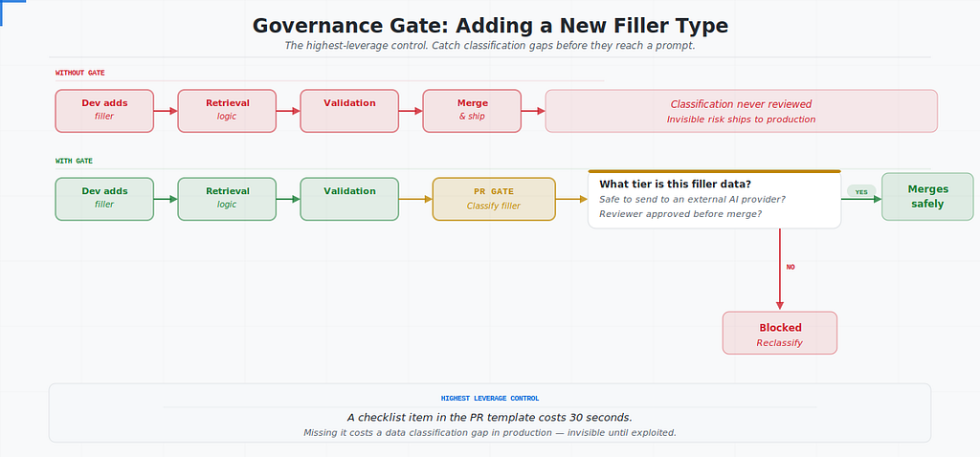
Task: Select the 'HIGHEST LEVERAGE CONTROL' heading
Action: tap(490, 399)
